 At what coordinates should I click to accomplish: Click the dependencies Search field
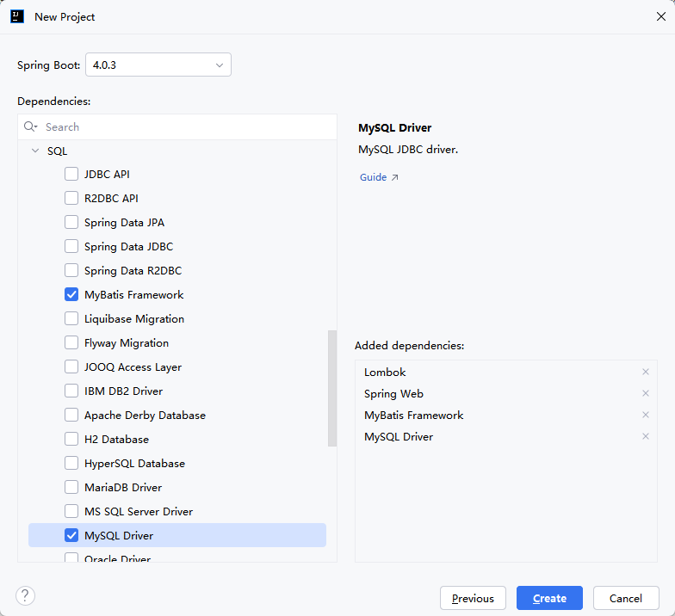point(177,127)
